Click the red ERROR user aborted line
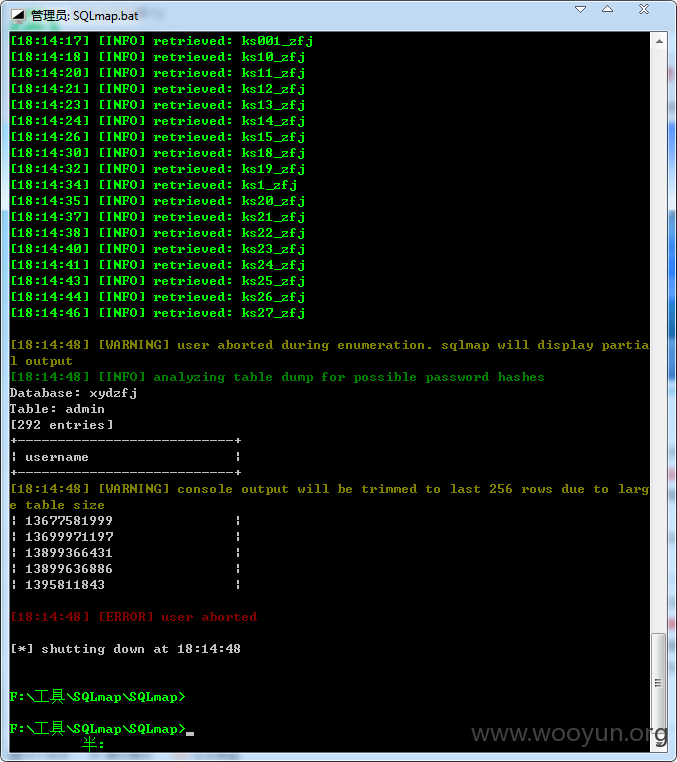Viewport: 677px width, 762px height. (x=134, y=617)
